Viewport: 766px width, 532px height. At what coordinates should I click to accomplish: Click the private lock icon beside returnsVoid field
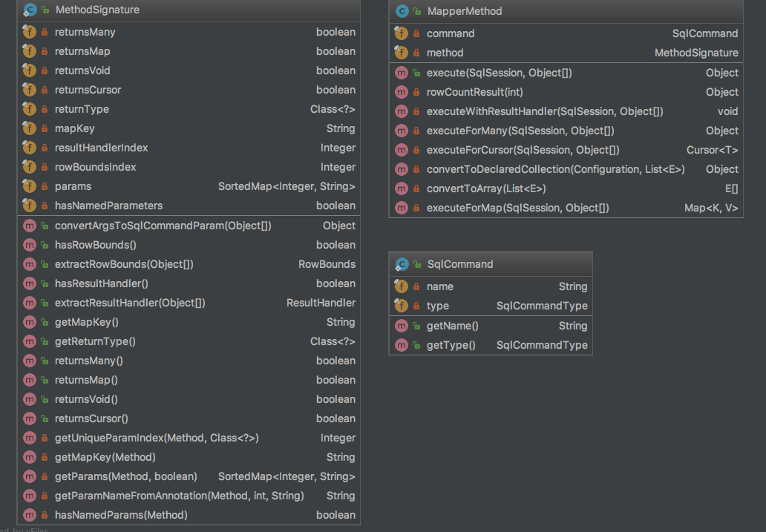[45, 70]
